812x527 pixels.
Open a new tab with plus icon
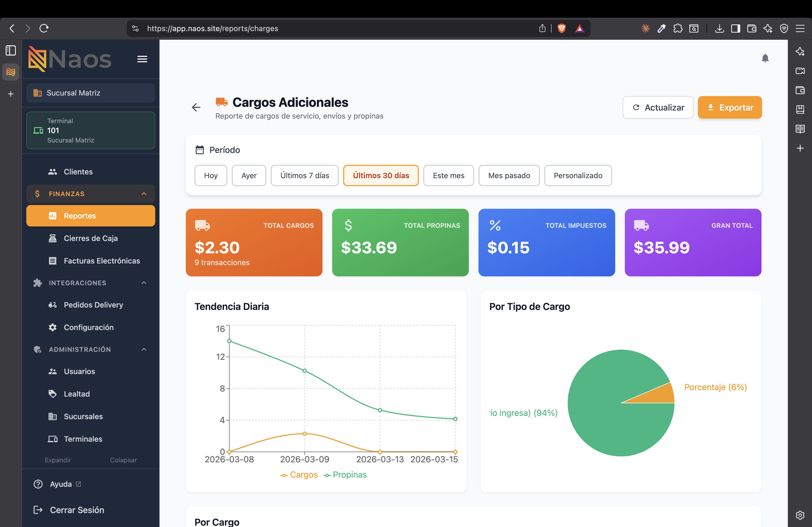pyautogui.click(x=10, y=94)
